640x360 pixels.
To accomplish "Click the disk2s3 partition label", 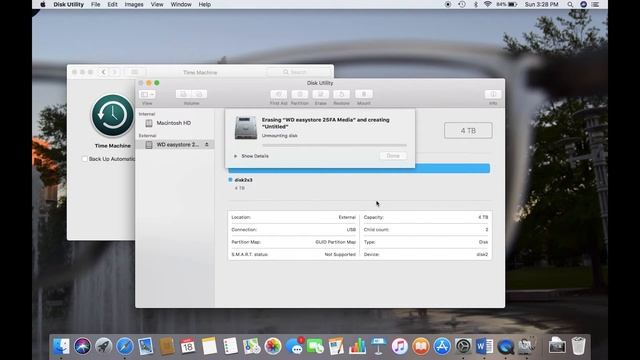I will click(243, 180).
